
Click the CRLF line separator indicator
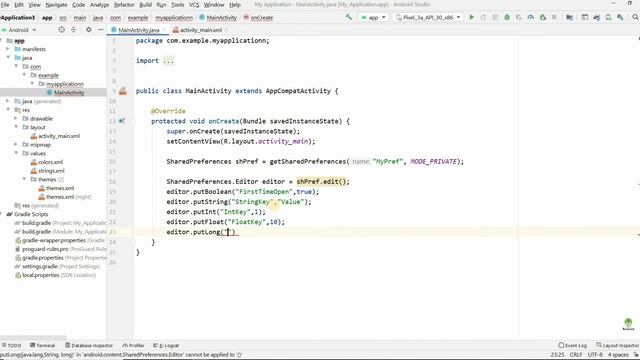coord(576,355)
